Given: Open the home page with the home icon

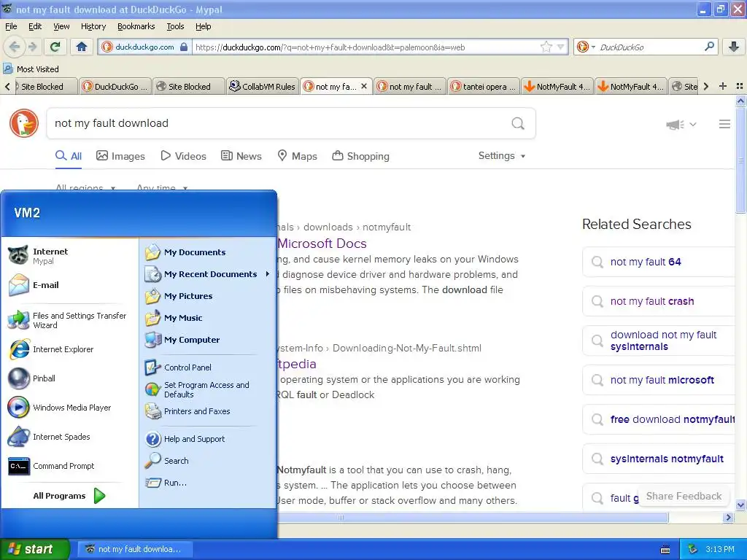Looking at the screenshot, I should click(x=82, y=47).
